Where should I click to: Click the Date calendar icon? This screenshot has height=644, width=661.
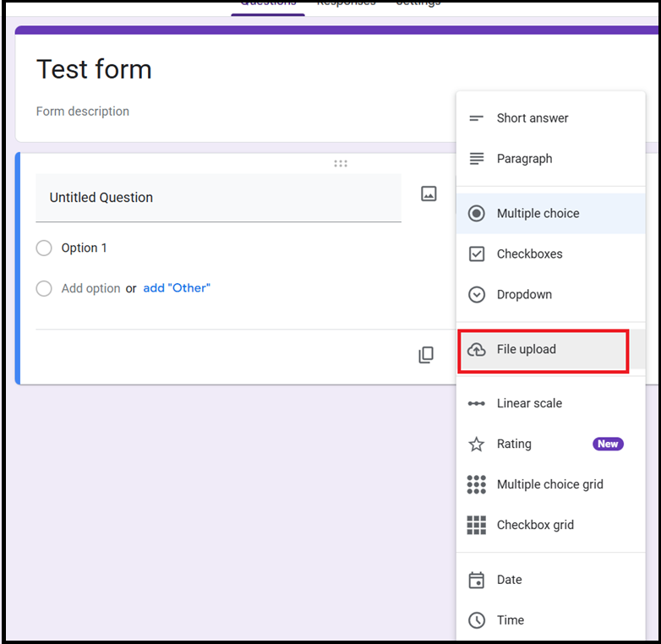477,580
